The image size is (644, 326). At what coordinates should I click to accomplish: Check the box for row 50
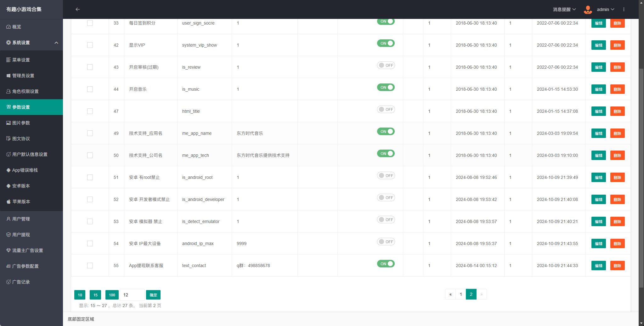[x=90, y=155]
